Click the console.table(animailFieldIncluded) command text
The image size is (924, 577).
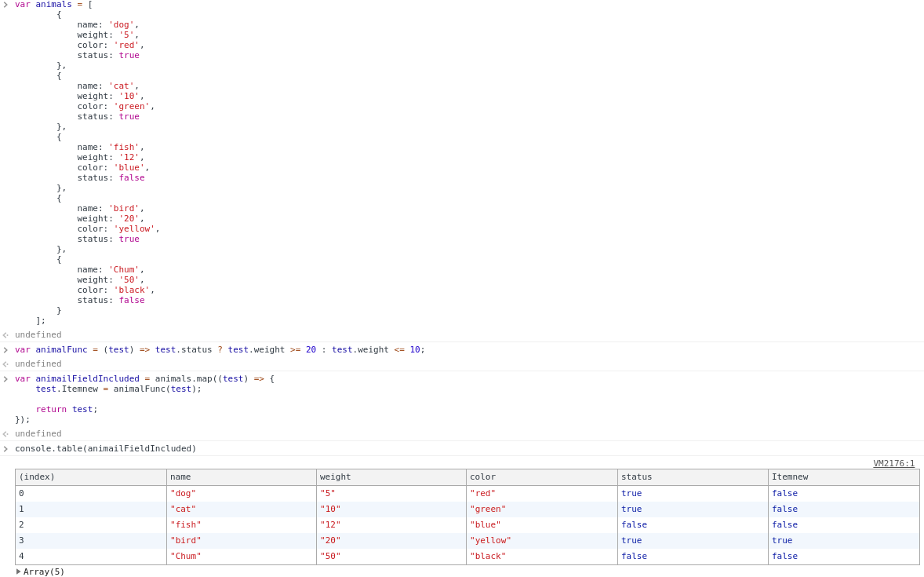click(x=106, y=449)
